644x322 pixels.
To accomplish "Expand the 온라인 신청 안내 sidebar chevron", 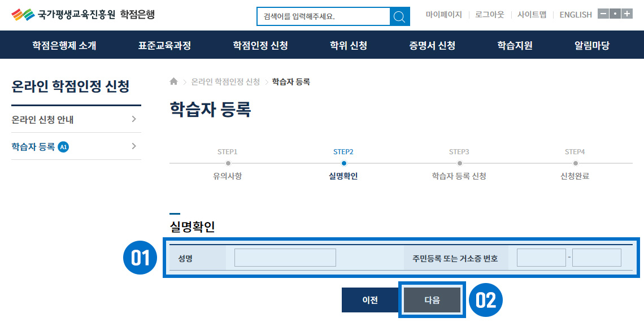I will pyautogui.click(x=134, y=119).
